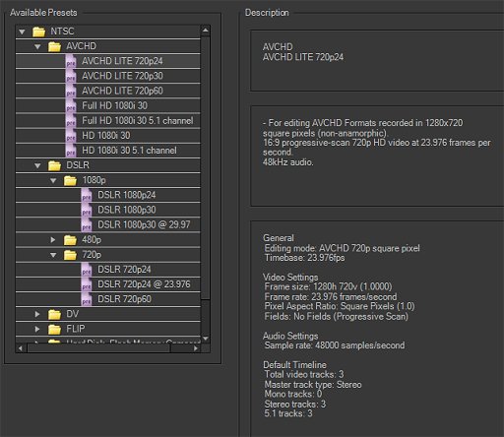The width and height of the screenshot is (504, 437).
Task: Click preset icon beside AVCHD LITE 720p60
Action: click(71, 92)
